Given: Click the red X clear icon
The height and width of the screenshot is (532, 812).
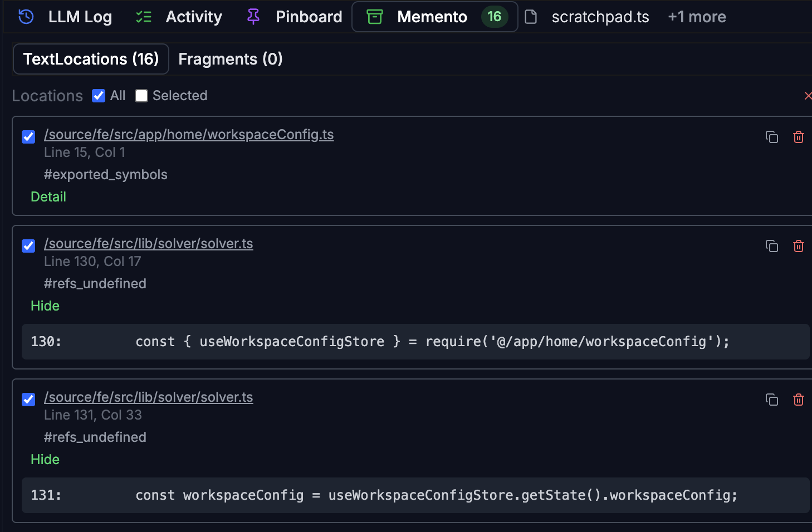Looking at the screenshot, I should point(808,96).
